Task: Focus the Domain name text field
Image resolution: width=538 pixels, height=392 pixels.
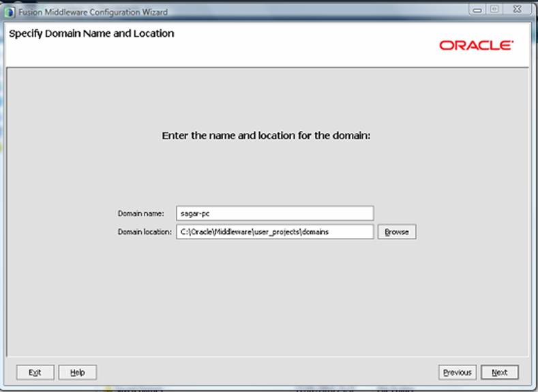Action: [274, 213]
